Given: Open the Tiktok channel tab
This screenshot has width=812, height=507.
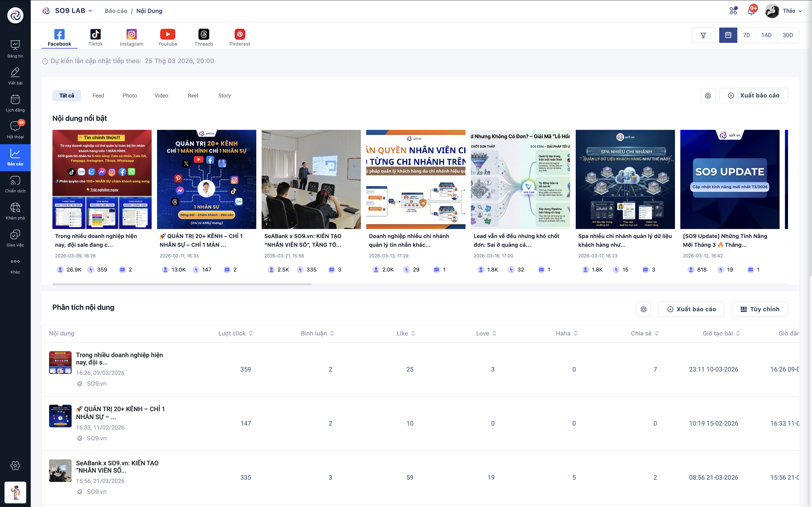Looking at the screenshot, I should (x=95, y=37).
